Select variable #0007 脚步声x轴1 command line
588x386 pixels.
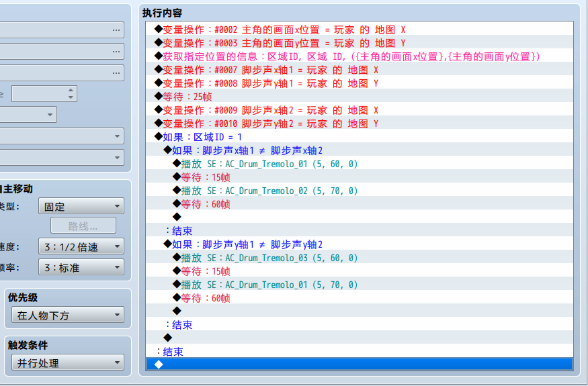[360, 70]
